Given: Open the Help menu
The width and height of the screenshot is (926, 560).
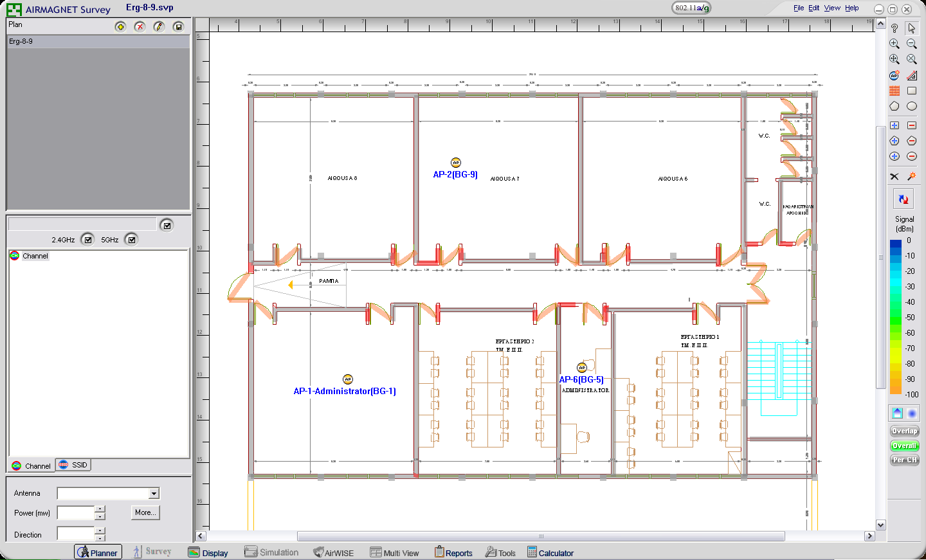Looking at the screenshot, I should click(x=852, y=8).
